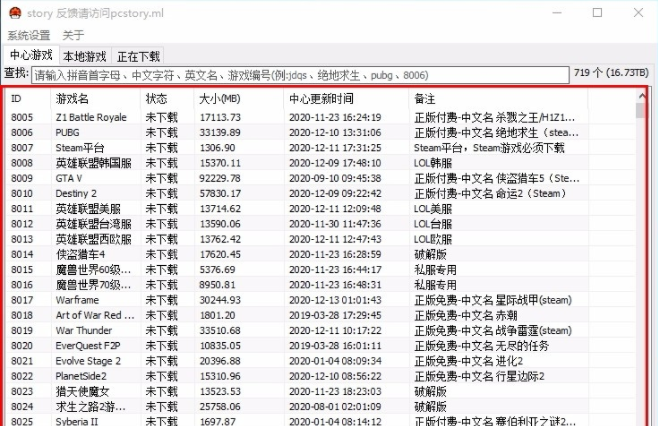The image size is (658, 426).
Task: Select the 求生之路2 row
Action: click(x=321, y=407)
